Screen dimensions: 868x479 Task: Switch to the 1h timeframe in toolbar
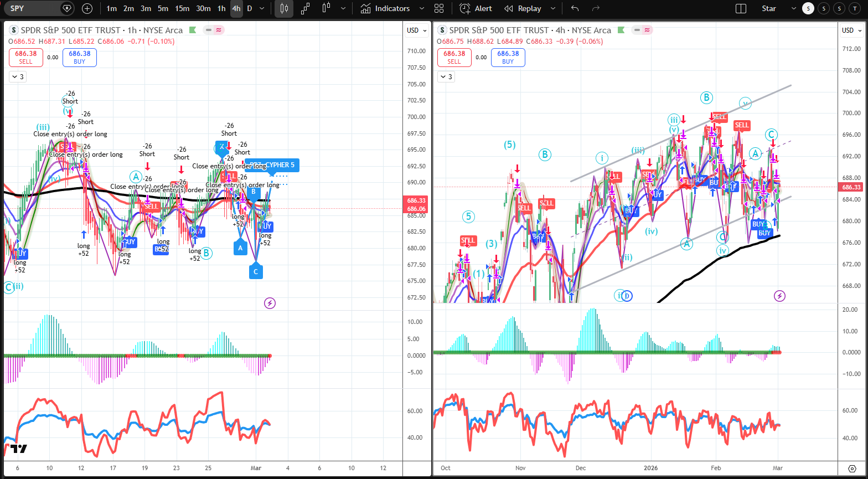(221, 8)
